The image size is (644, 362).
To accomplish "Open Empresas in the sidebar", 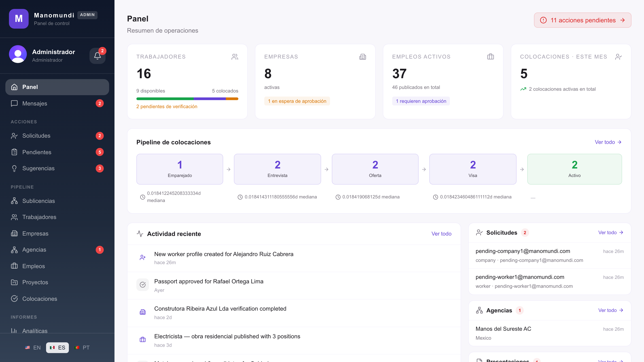I will 57,233.
